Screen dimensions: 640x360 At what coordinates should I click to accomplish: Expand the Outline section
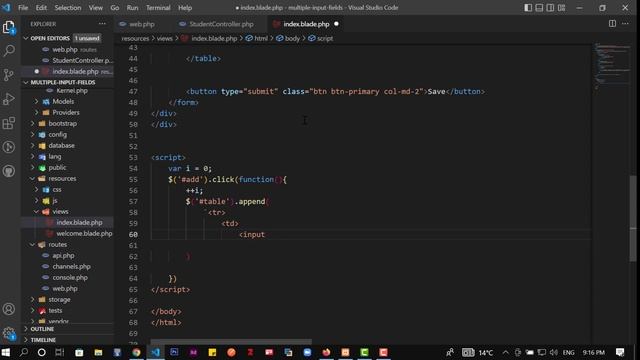coord(42,329)
